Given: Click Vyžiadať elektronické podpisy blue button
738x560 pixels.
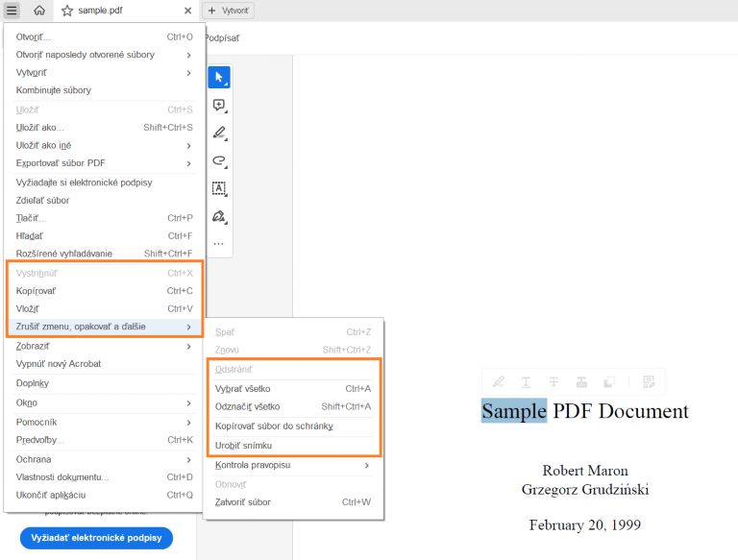Looking at the screenshot, I should point(96,538).
